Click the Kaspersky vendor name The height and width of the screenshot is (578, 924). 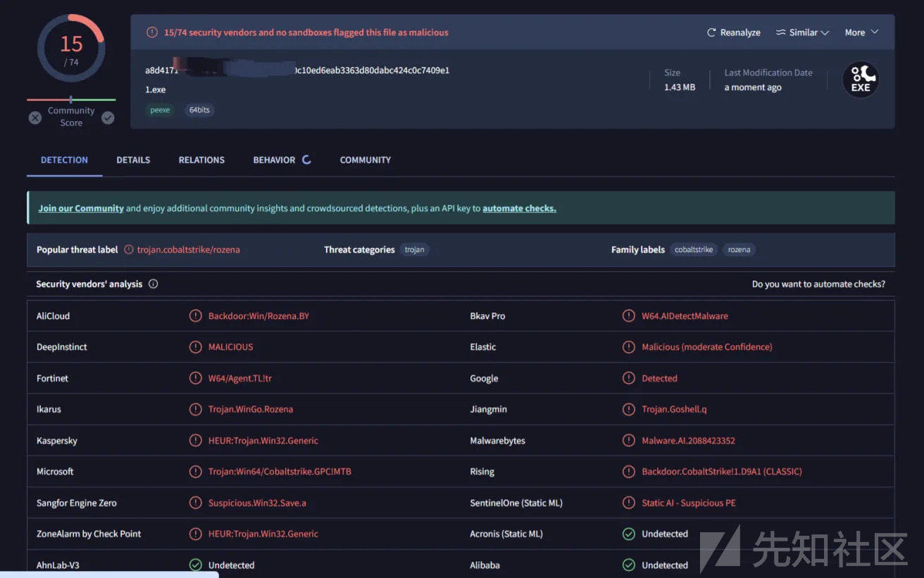pos(57,441)
